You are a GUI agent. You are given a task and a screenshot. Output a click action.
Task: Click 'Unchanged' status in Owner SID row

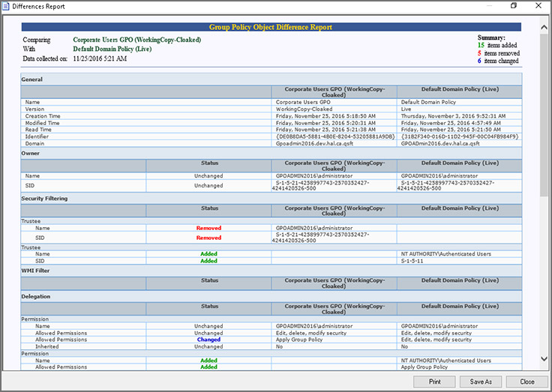point(208,185)
